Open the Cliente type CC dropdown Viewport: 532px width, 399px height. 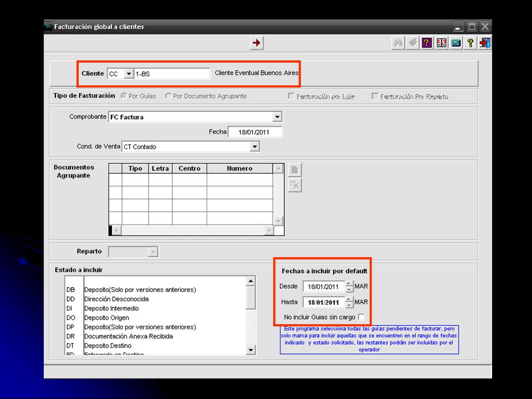(129, 74)
